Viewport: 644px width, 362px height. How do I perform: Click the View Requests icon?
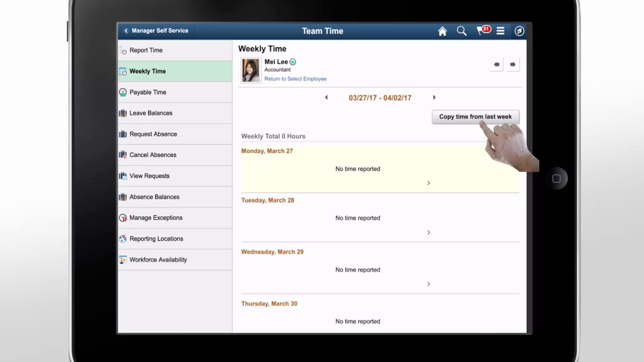click(x=123, y=176)
